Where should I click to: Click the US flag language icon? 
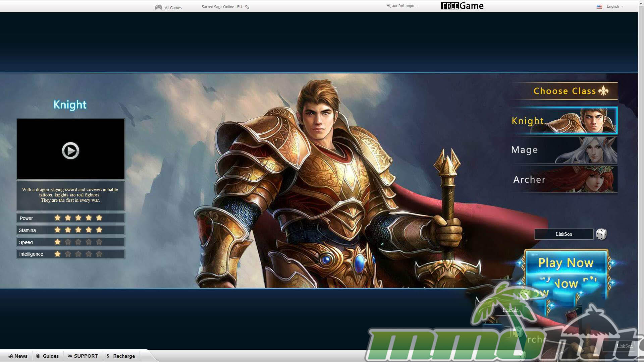tap(599, 6)
